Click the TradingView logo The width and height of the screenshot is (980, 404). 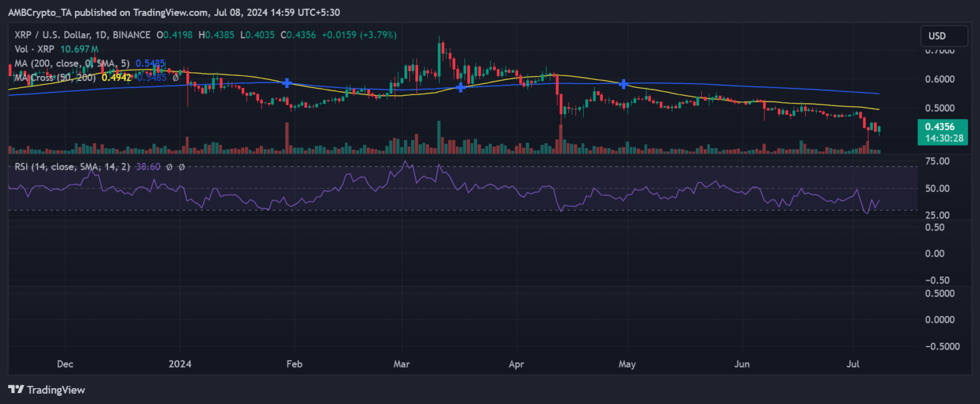(46, 389)
